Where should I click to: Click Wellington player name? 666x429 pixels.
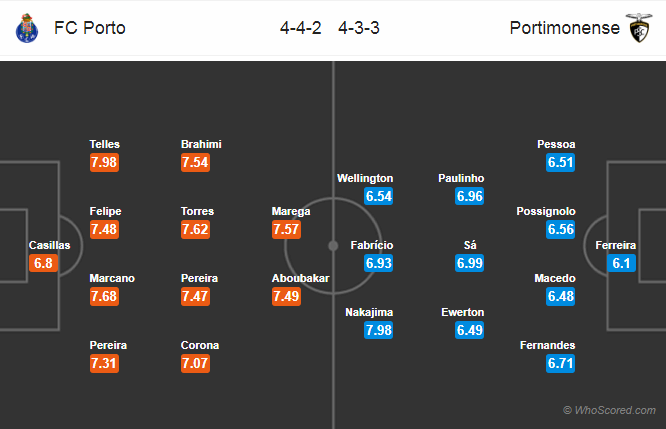click(365, 178)
